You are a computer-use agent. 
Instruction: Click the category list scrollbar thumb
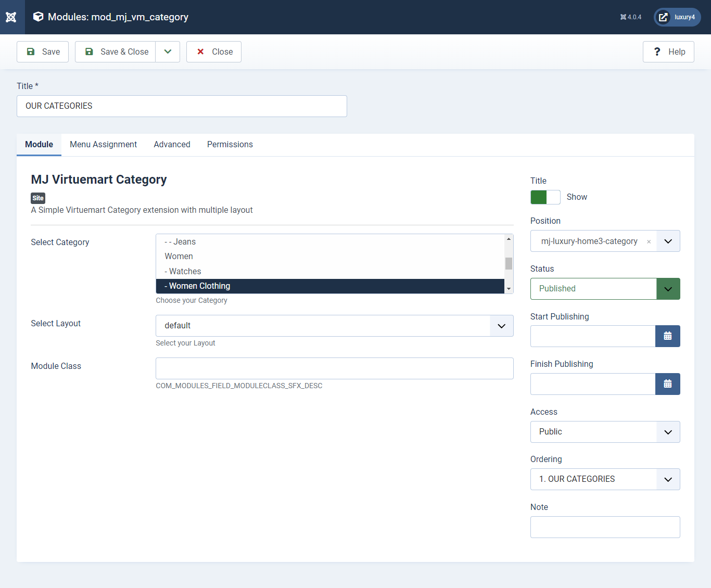[x=509, y=263]
